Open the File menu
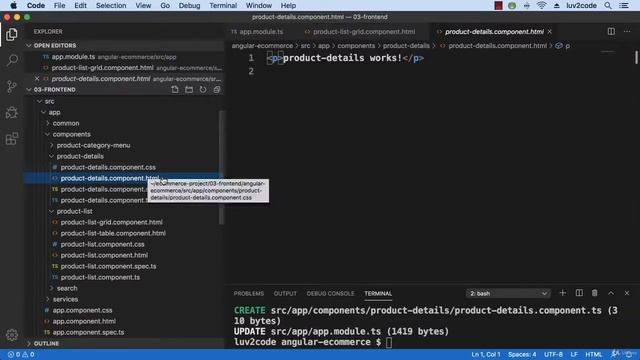The width and height of the screenshot is (640, 360). click(x=59, y=5)
